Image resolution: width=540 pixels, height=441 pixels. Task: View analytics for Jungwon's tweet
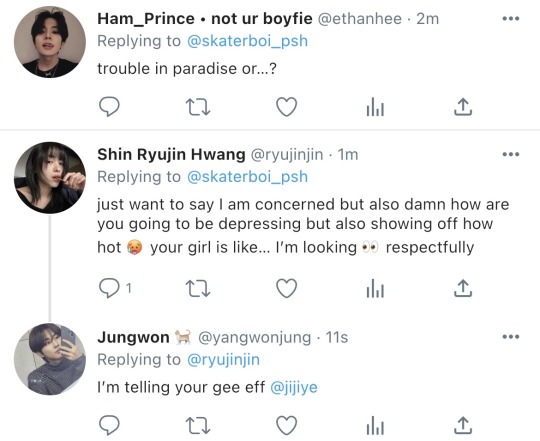pyautogui.click(x=375, y=426)
